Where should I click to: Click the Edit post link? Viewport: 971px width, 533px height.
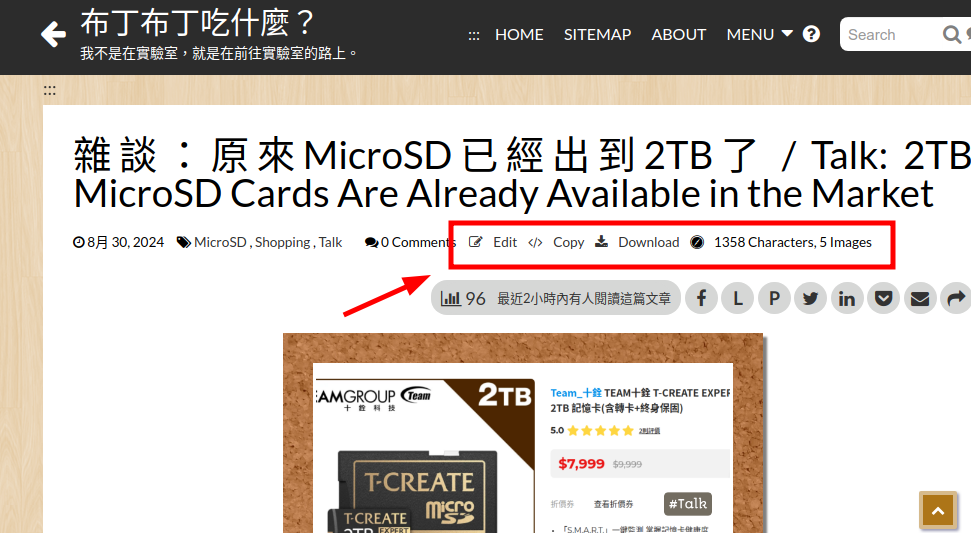[505, 242]
